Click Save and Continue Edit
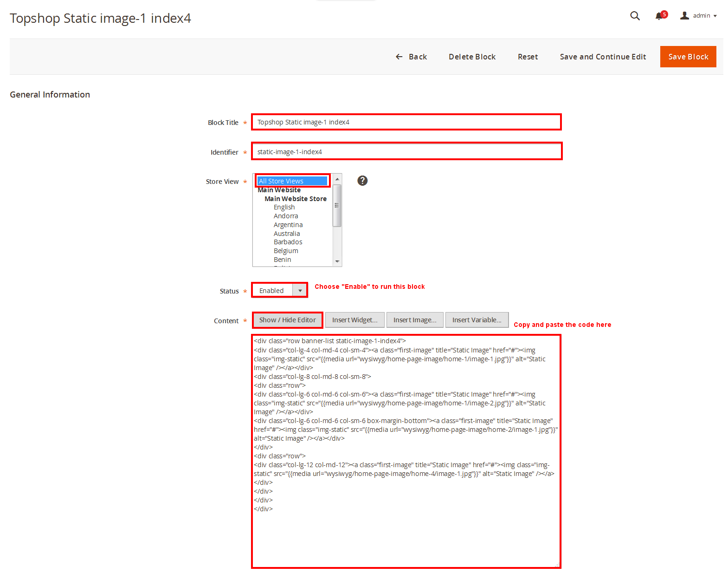This screenshot has height=580, width=728. tap(602, 57)
